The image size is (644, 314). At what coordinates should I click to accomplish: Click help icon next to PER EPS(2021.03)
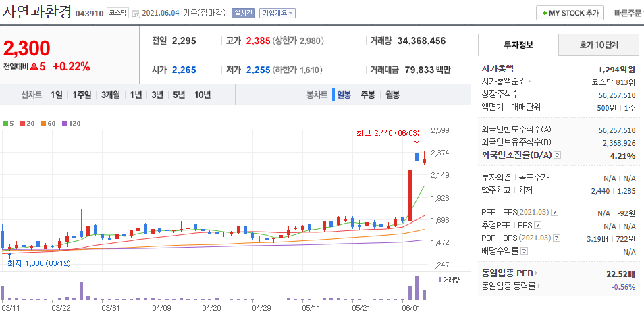[x=554, y=213]
